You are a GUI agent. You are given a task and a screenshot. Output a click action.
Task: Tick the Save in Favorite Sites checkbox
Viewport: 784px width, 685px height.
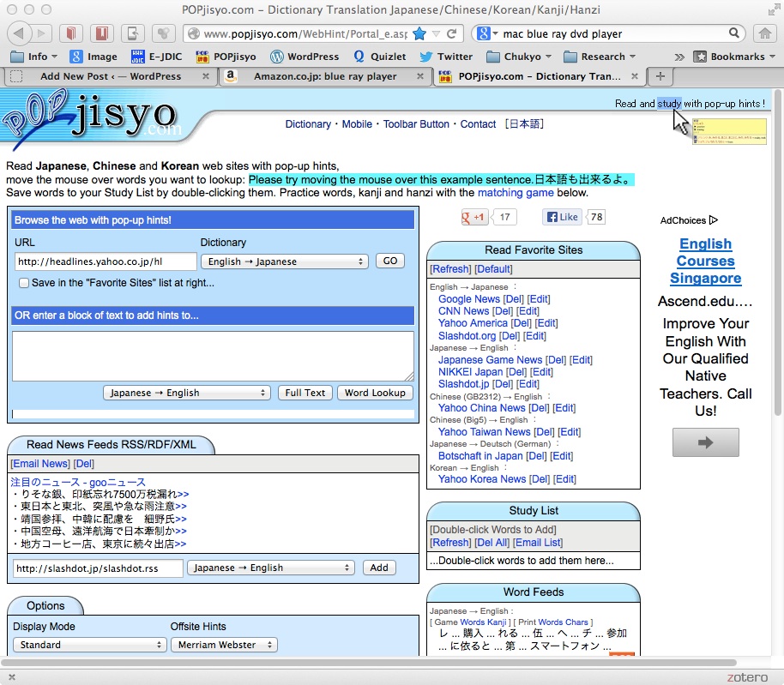[x=23, y=283]
